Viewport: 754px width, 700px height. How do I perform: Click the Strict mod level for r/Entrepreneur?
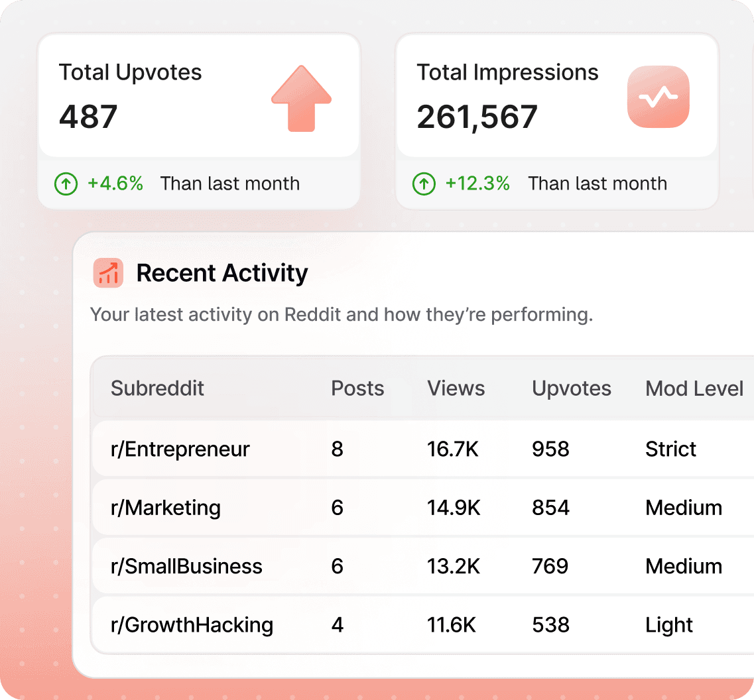pos(670,449)
